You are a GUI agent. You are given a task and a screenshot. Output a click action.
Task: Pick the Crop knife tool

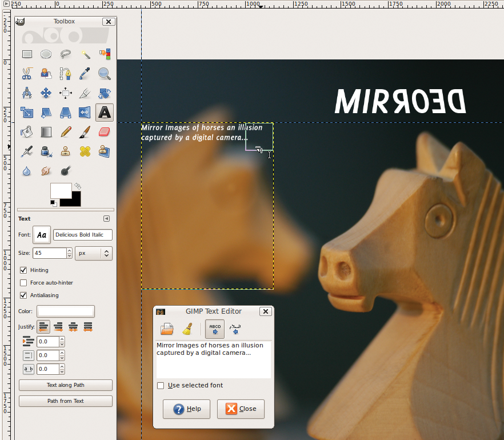85,93
